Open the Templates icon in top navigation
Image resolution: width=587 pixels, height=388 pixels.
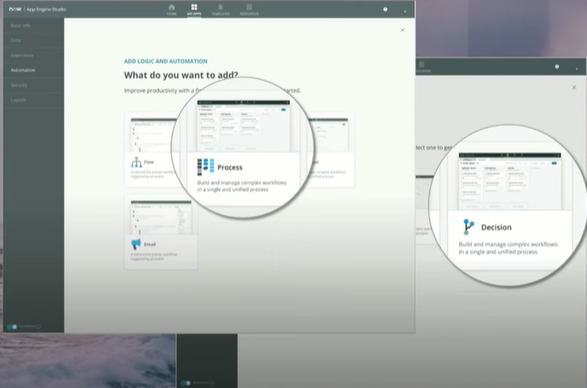[220, 7]
